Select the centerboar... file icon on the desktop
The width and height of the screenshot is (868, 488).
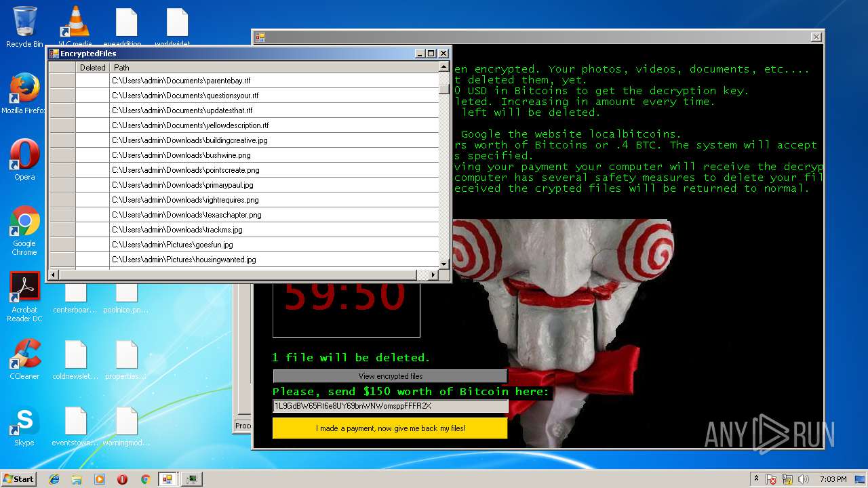click(x=75, y=300)
